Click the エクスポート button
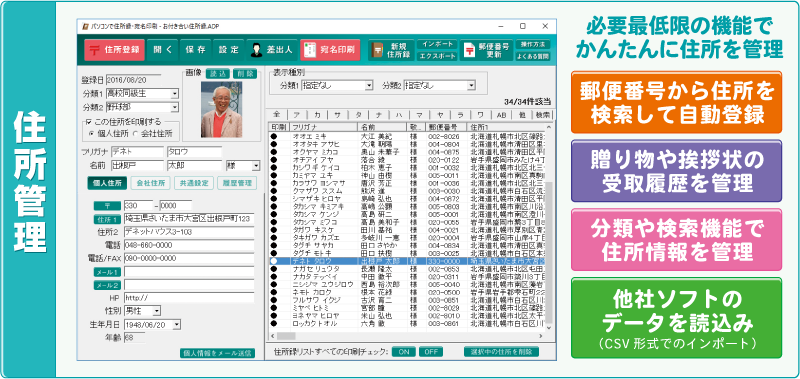Viewport: 800px width, 379px height. [x=437, y=56]
